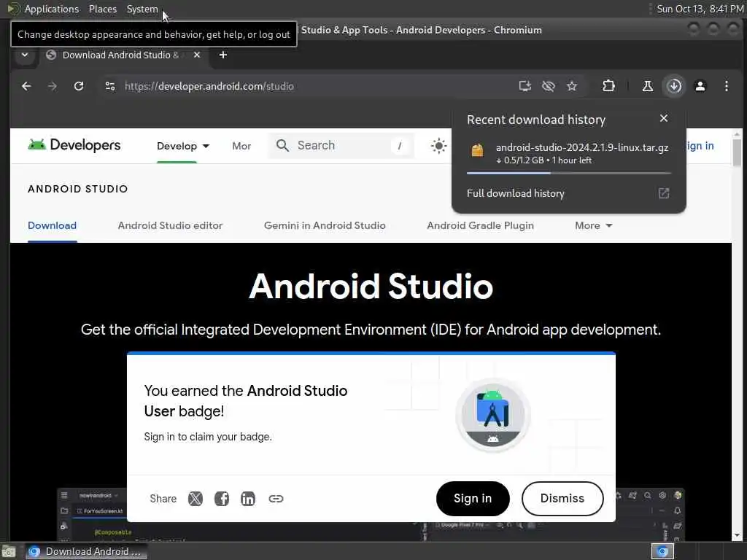Click the Download Android taskbar window button
Image resolution: width=747 pixels, height=560 pixels.
pos(86,551)
